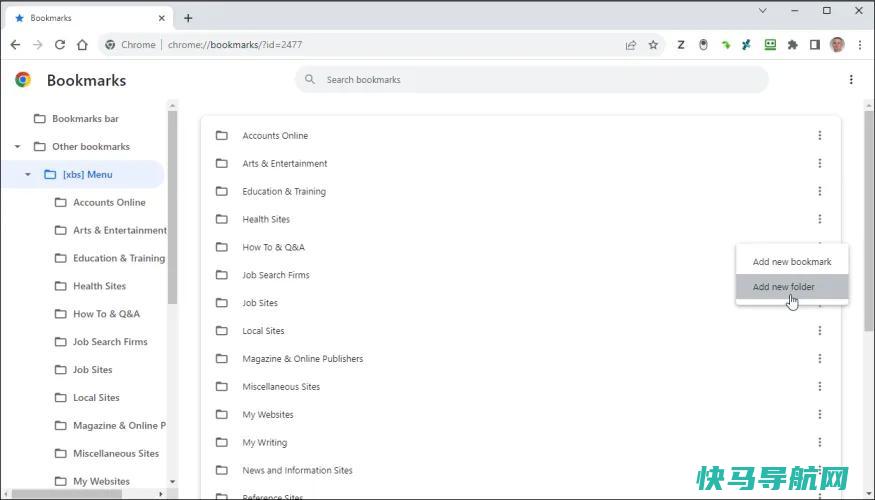Click the Share this page icon

tap(631, 45)
